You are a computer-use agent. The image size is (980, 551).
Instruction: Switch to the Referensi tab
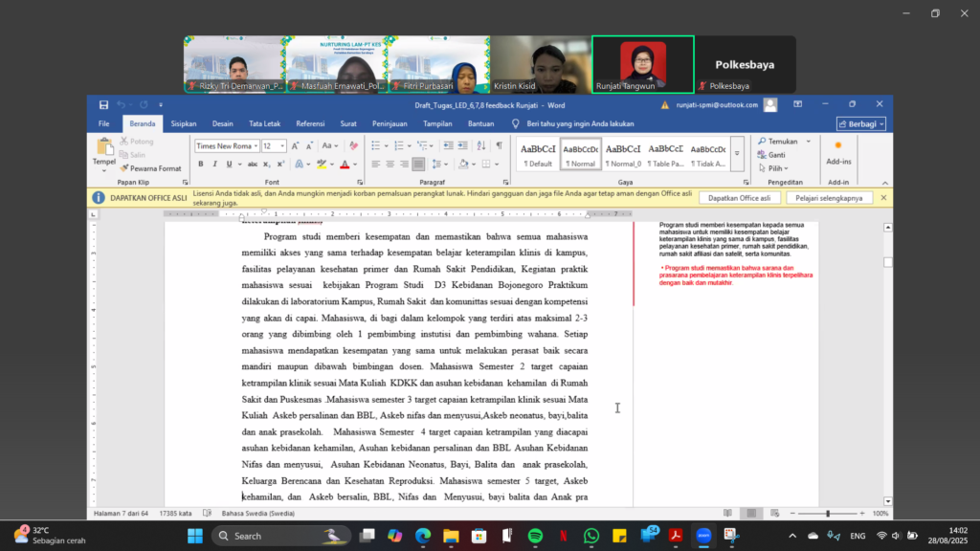310,123
